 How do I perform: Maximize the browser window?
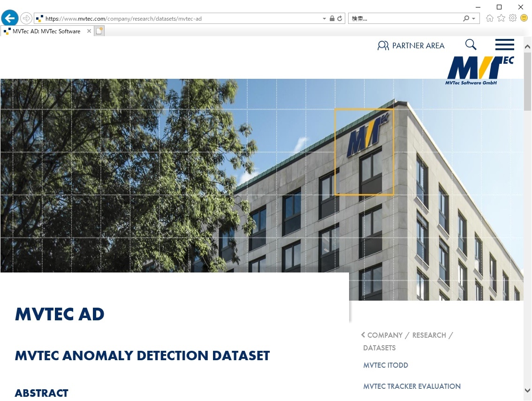pyautogui.click(x=499, y=7)
